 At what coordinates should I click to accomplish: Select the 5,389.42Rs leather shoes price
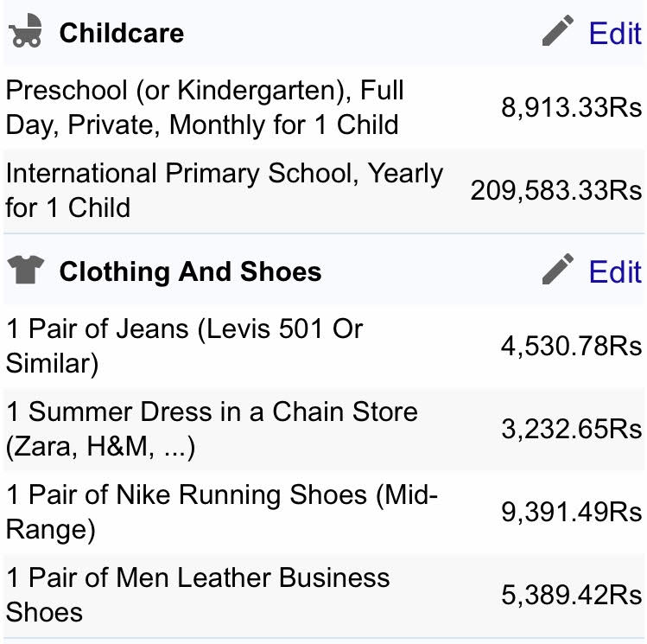(x=571, y=595)
